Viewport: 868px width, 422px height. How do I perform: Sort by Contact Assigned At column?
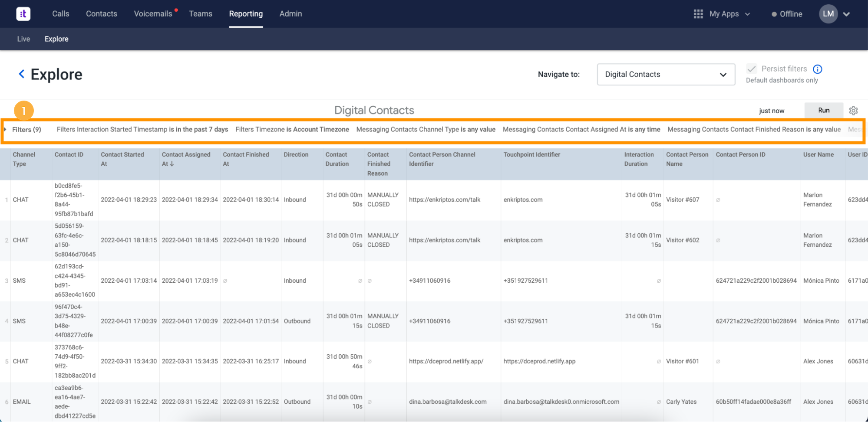point(186,159)
